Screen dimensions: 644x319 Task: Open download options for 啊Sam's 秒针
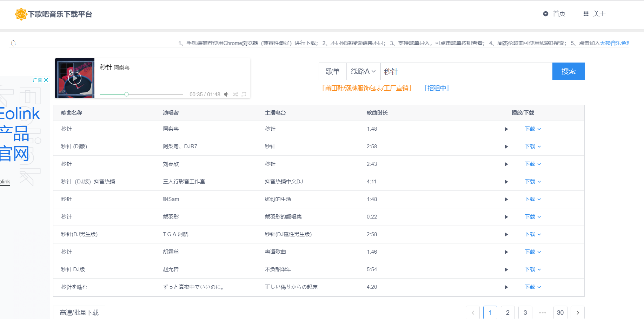click(532, 199)
